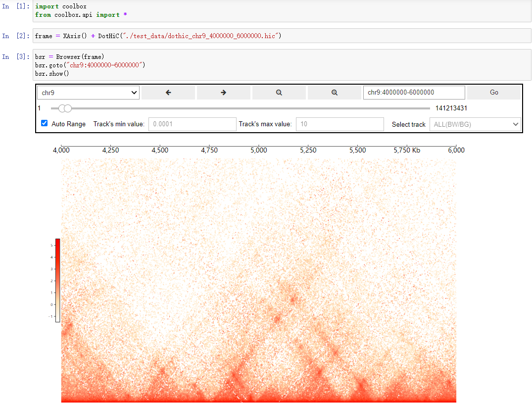Click the .hic file path string in cell 2
Screen dimensions: 532x406
point(200,36)
